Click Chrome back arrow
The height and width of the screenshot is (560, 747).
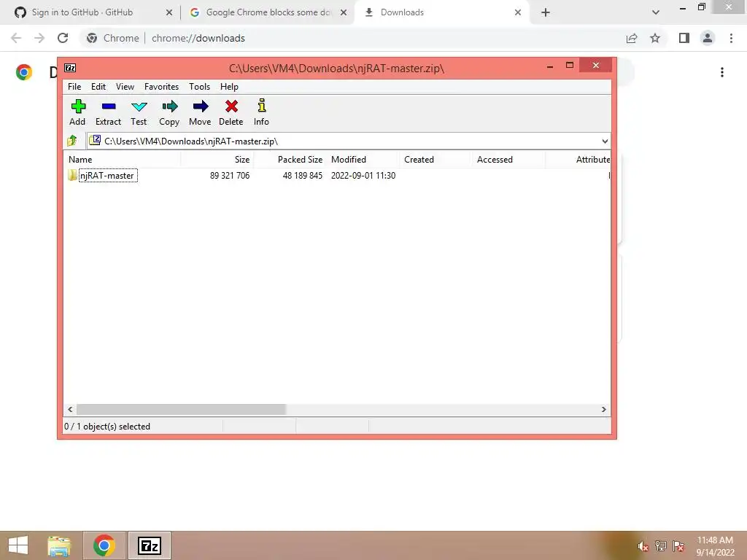[16, 38]
